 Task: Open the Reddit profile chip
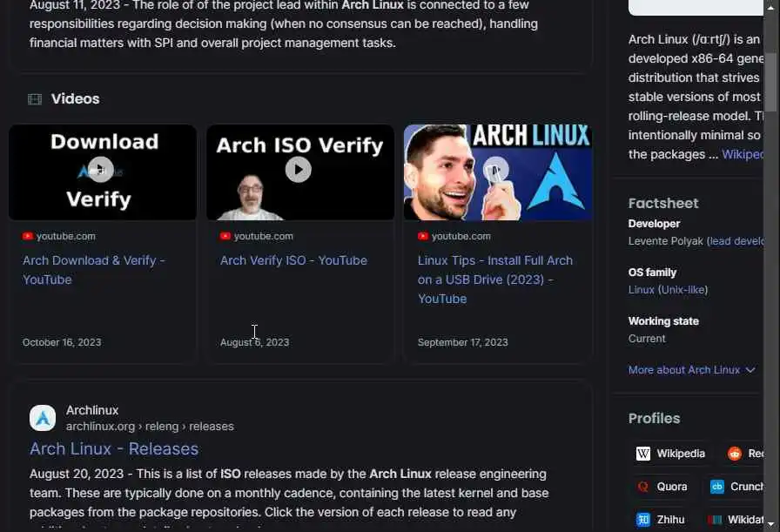[x=743, y=454]
